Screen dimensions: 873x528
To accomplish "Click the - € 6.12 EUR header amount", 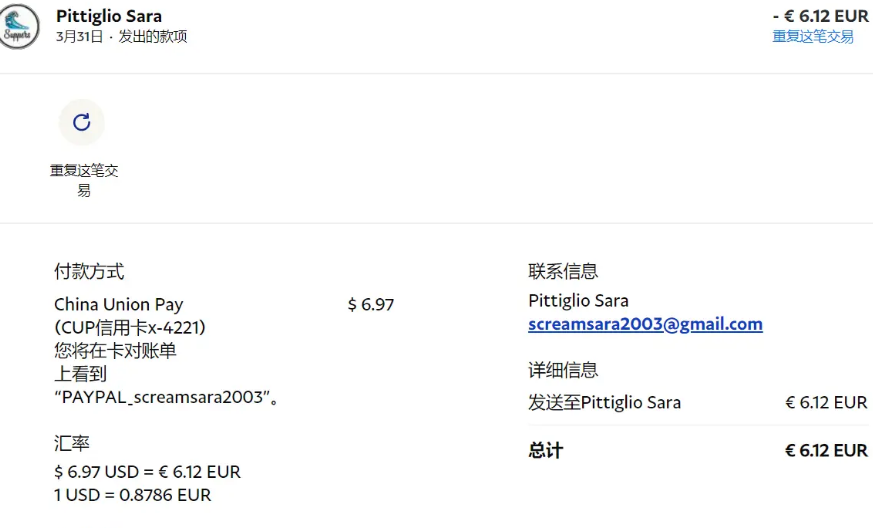I will pos(820,16).
